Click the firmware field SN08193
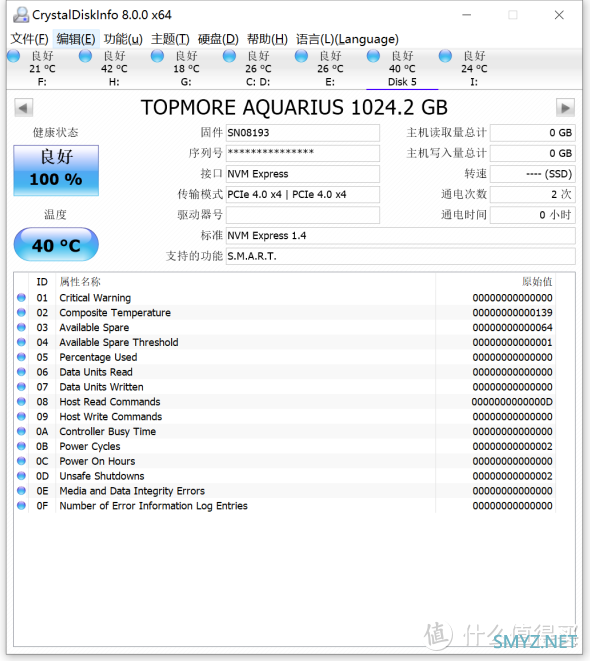Image resolution: width=590 pixels, height=661 pixels. [303, 133]
